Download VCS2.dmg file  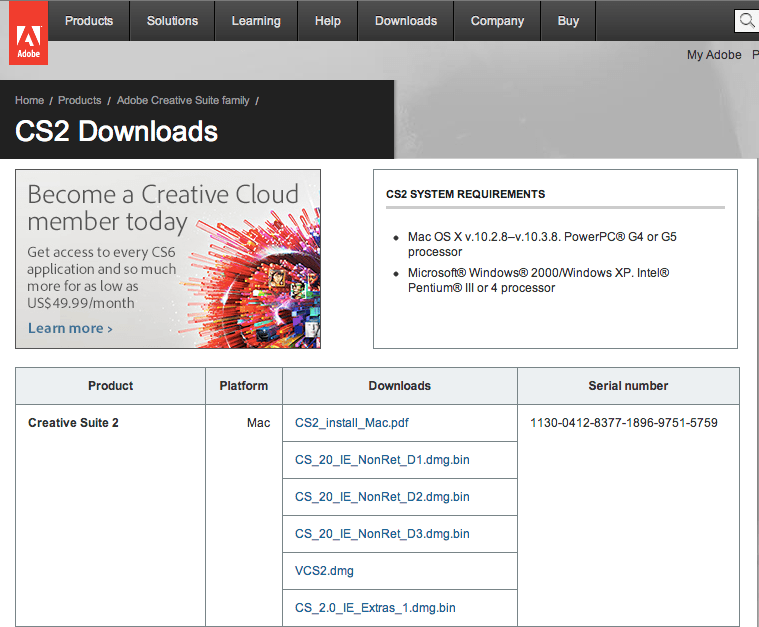324,571
